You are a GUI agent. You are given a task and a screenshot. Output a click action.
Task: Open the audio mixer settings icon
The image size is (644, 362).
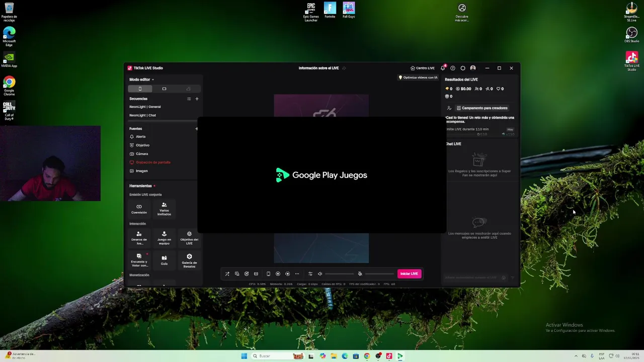point(310,274)
